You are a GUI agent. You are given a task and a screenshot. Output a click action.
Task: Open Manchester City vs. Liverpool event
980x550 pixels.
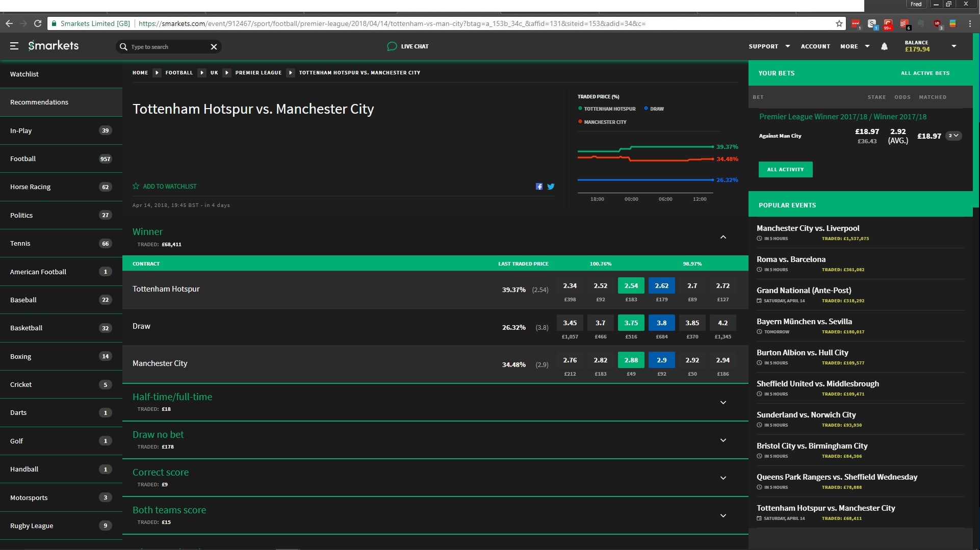click(x=808, y=228)
